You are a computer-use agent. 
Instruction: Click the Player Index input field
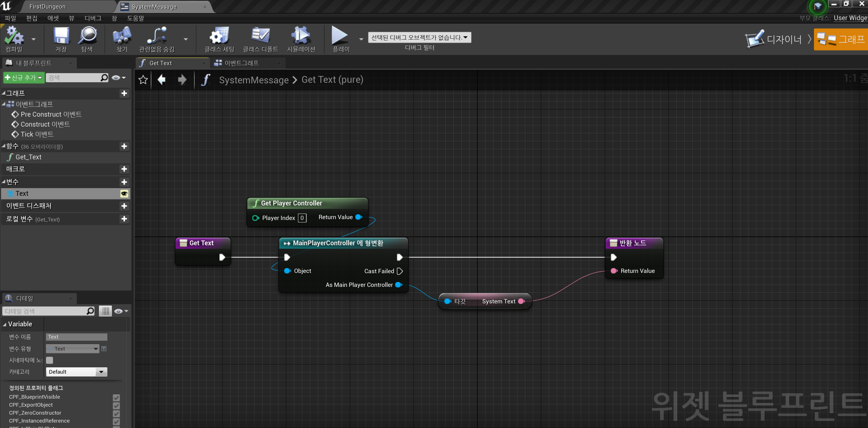click(x=302, y=218)
